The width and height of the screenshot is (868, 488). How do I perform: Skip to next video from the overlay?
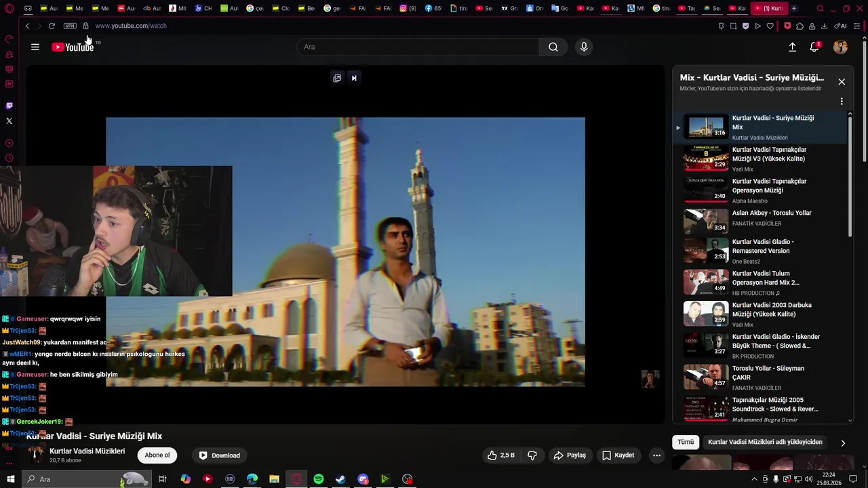click(354, 78)
